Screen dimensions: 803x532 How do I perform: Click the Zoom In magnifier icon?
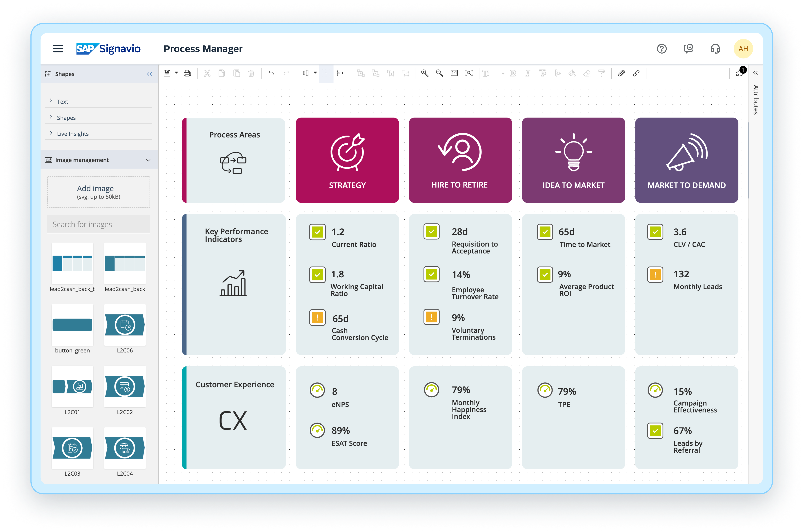424,73
